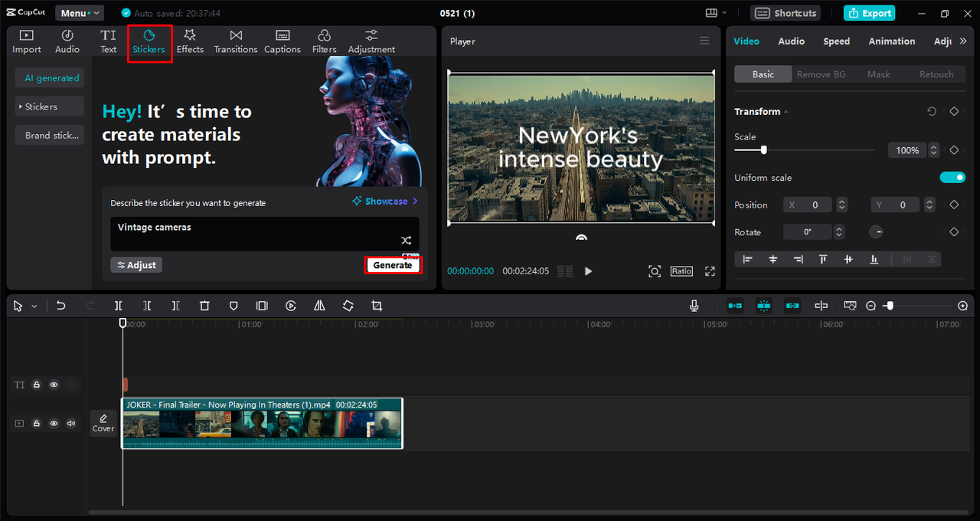Shuffle the sticker prompt with random icon
The height and width of the screenshot is (521, 980).
(407, 241)
